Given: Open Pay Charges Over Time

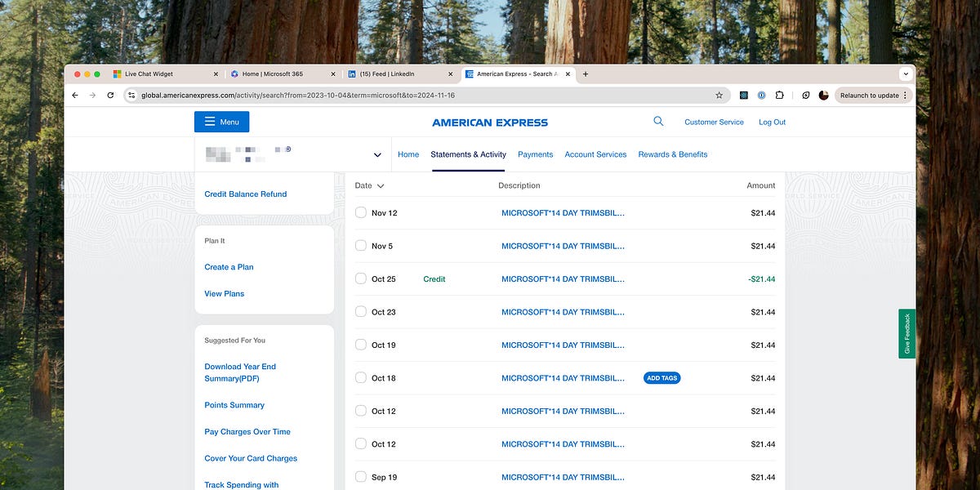Looking at the screenshot, I should pyautogui.click(x=247, y=431).
